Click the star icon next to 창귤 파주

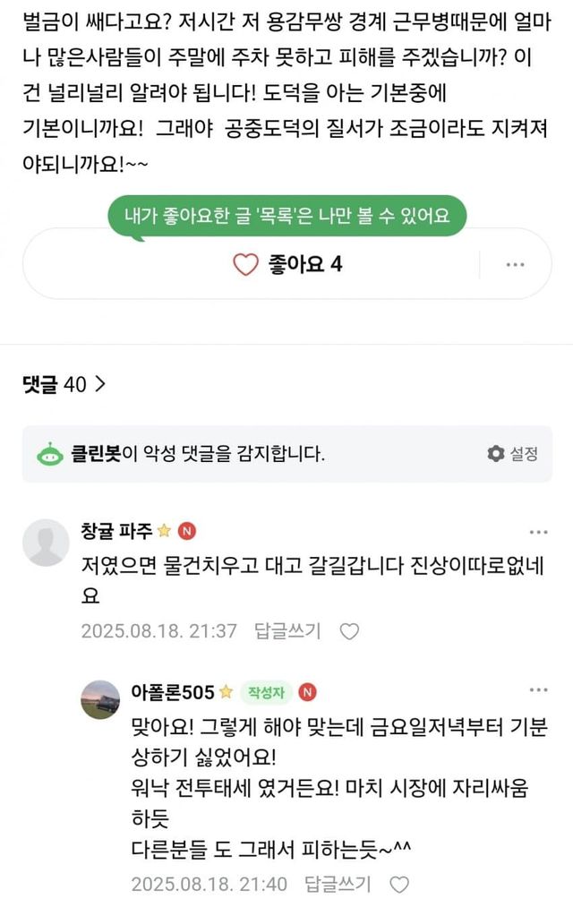(164, 530)
